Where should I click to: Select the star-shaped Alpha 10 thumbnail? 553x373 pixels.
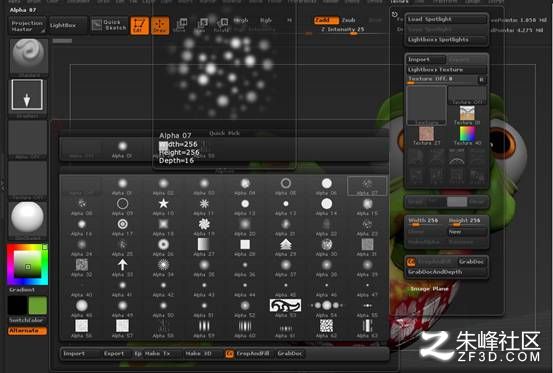[163, 203]
